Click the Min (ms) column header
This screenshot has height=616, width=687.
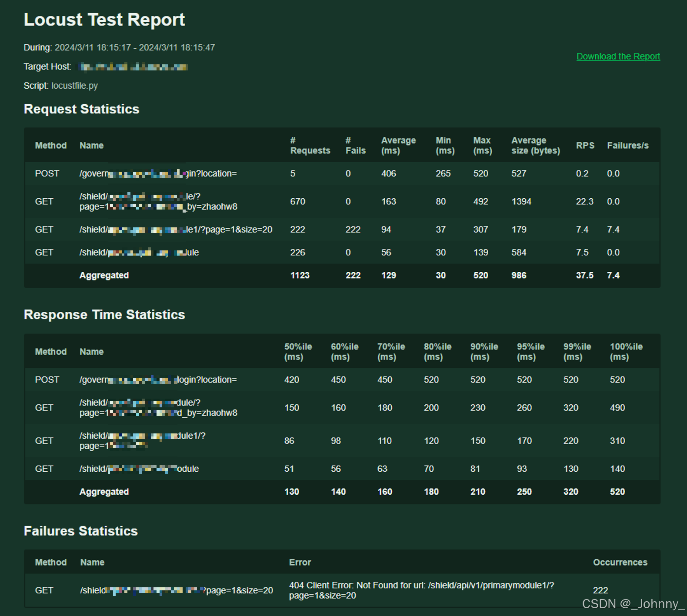coord(445,146)
